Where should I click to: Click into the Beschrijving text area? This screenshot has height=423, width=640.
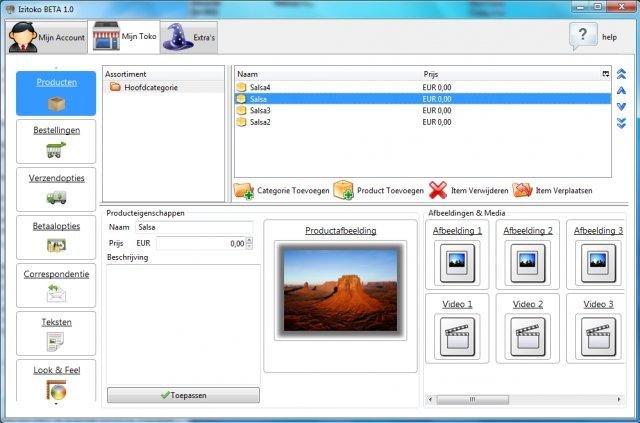pyautogui.click(x=183, y=324)
